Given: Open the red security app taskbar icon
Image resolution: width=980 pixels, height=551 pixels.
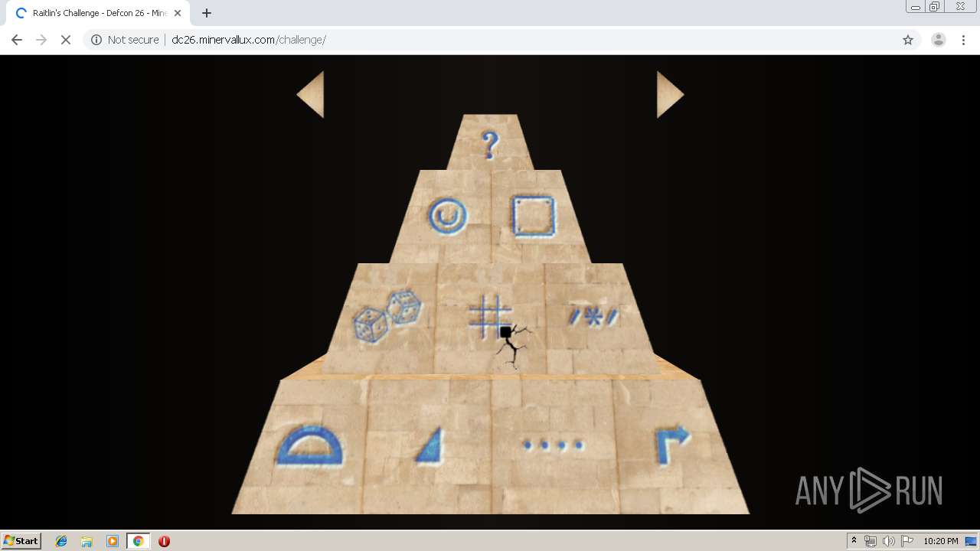Looking at the screenshot, I should point(164,540).
